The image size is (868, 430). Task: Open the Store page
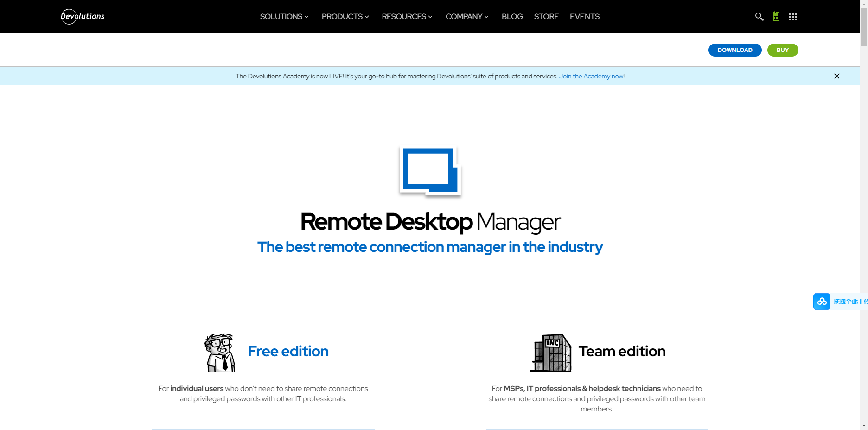(546, 17)
